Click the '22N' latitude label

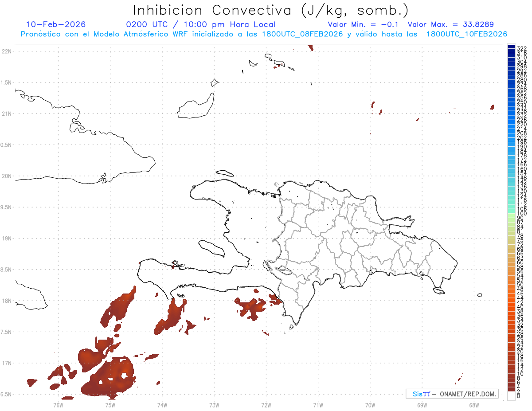coord(7,51)
